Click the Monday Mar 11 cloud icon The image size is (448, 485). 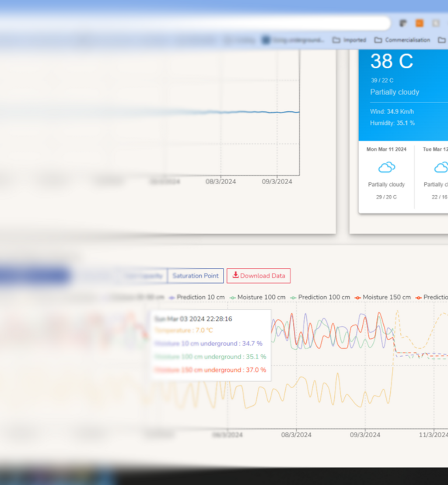tap(386, 167)
